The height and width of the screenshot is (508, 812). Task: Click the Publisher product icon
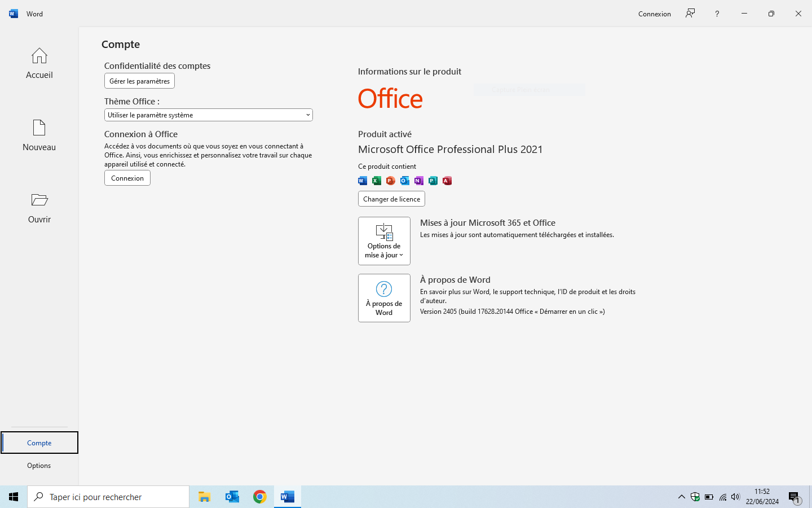pos(433,181)
